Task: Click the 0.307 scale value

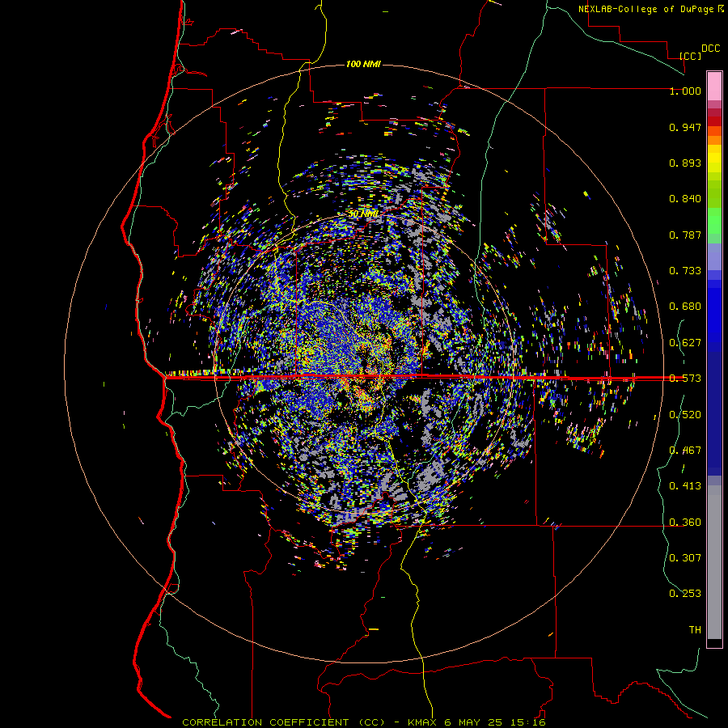Action: [x=685, y=558]
